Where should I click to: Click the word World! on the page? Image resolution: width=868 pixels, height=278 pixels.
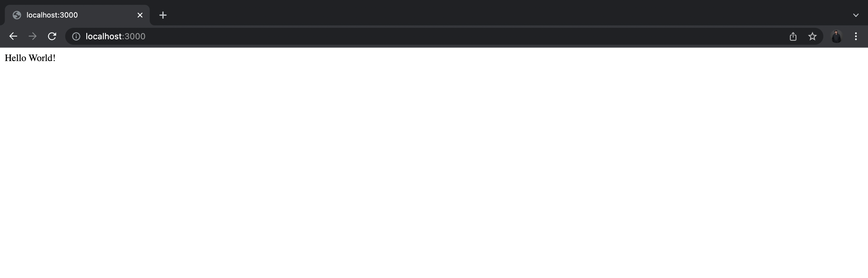coord(42,58)
